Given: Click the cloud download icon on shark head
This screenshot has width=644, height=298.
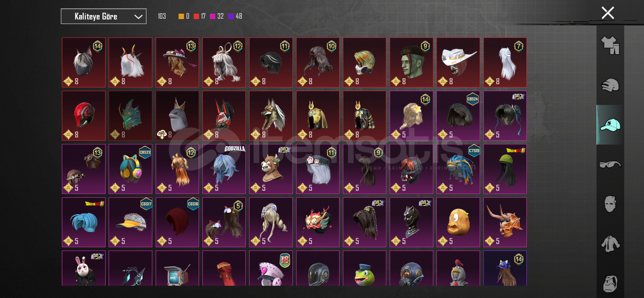Looking at the screenshot, I should click(162, 135).
